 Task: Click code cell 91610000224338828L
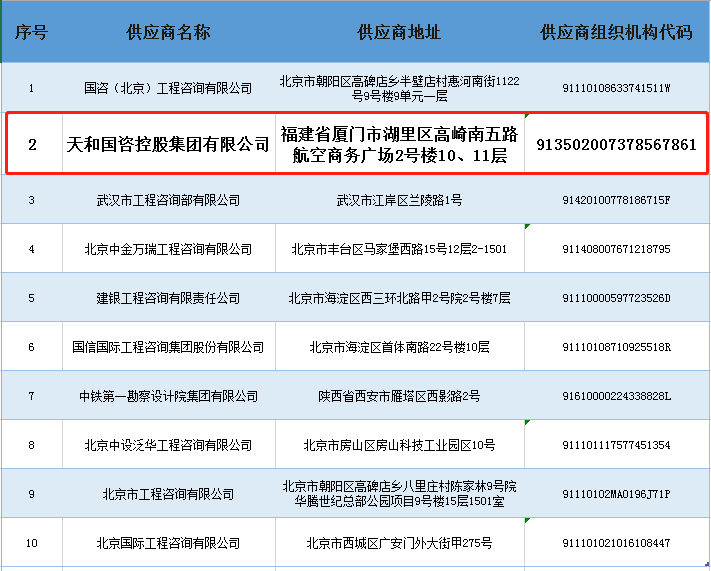pos(617,396)
